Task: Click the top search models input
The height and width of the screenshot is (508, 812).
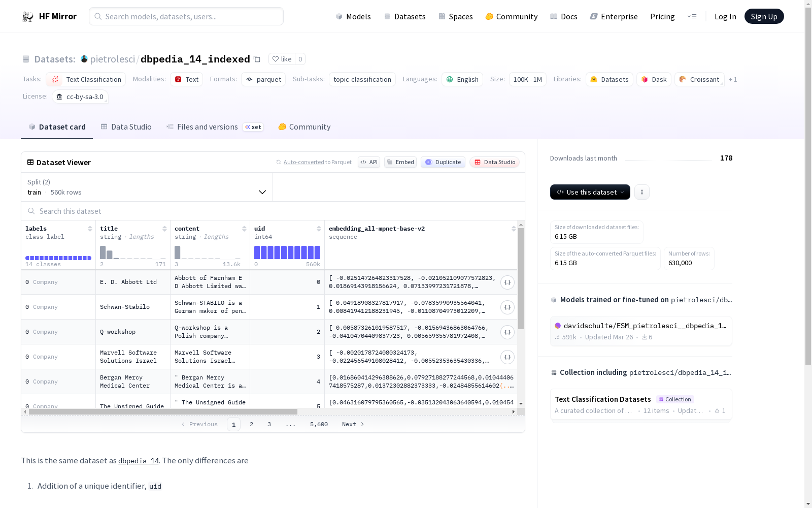Action: coord(186,17)
